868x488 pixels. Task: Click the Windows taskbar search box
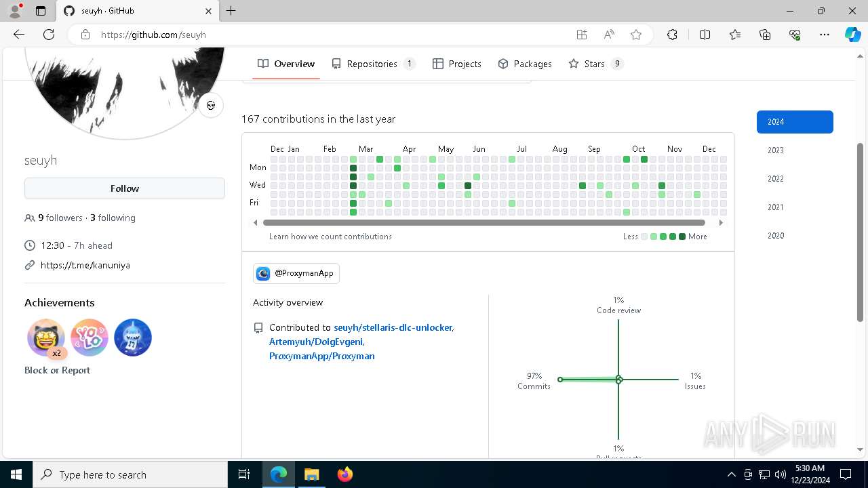130,474
